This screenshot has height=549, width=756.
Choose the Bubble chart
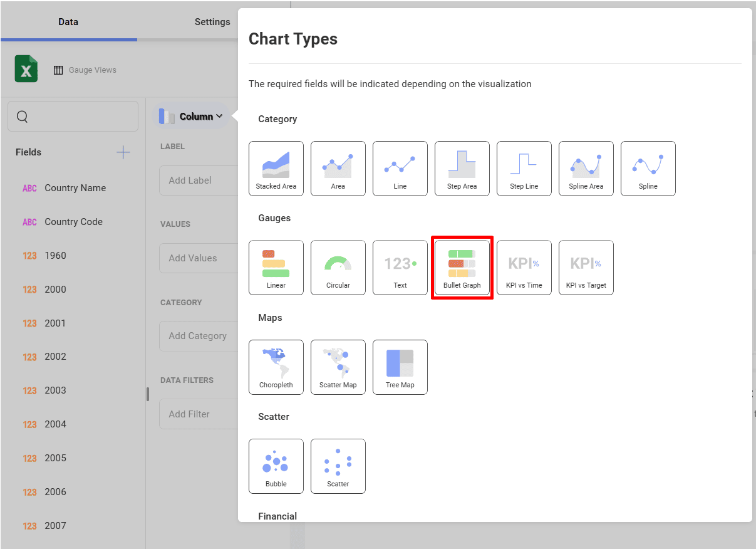(x=276, y=466)
